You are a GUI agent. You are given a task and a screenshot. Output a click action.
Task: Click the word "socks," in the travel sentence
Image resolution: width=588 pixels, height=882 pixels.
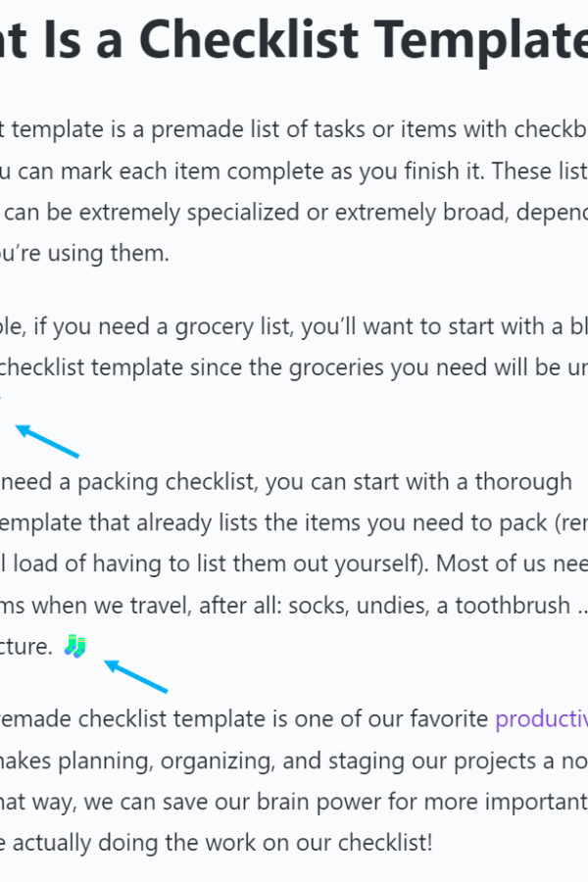click(x=319, y=606)
